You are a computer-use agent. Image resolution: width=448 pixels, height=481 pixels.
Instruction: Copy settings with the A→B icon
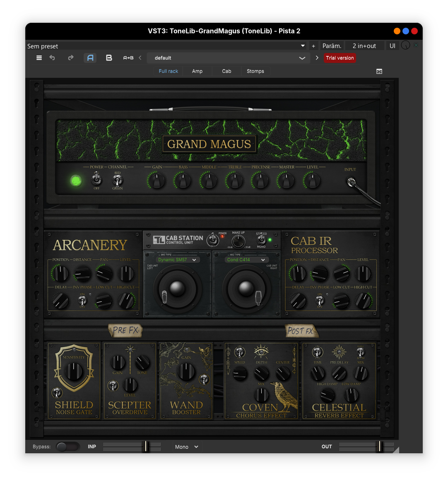(x=128, y=58)
